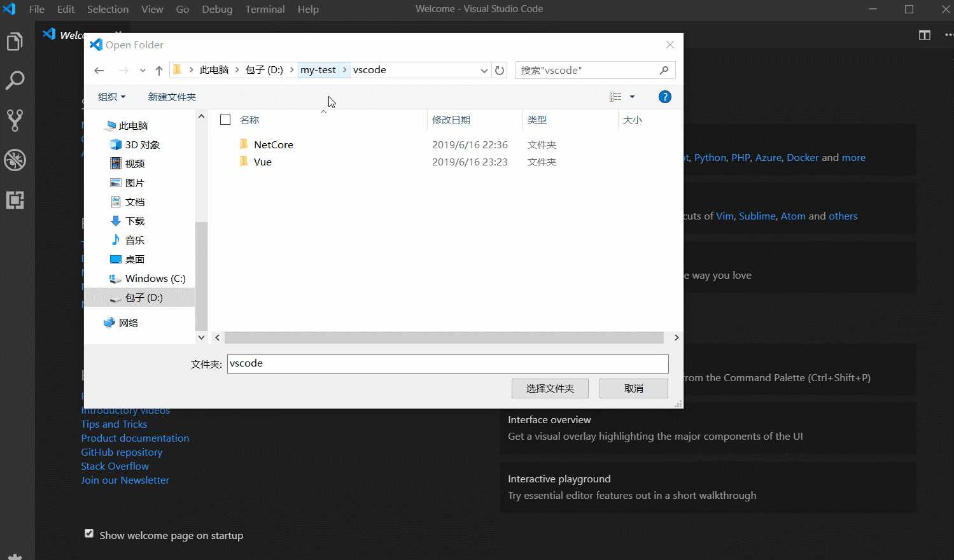Open the Debug menu
Image resolution: width=954 pixels, height=560 pixels.
pyautogui.click(x=217, y=9)
